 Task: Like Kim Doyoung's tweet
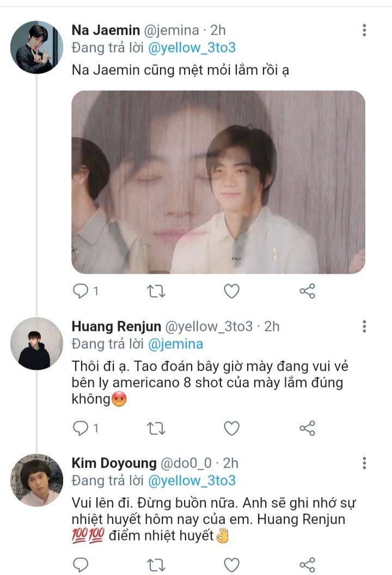[x=232, y=564]
